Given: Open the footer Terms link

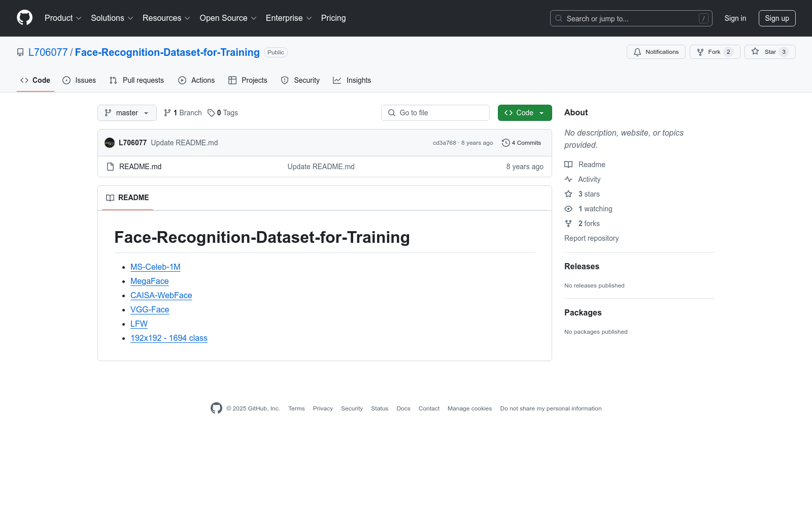Looking at the screenshot, I should tap(296, 408).
